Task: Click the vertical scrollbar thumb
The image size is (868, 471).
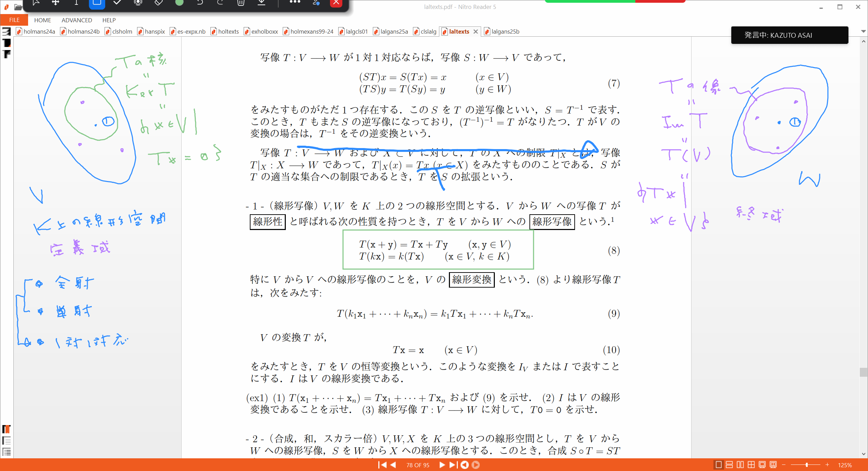Action: tap(864, 372)
